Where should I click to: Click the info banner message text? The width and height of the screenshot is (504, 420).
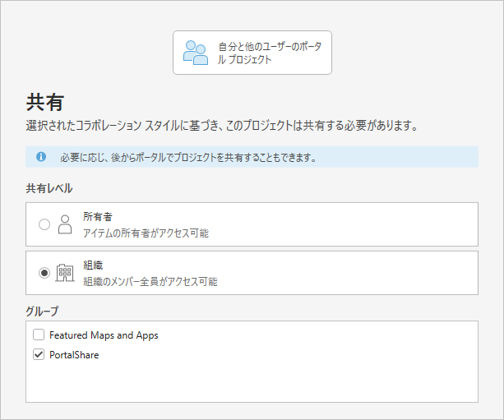click(x=187, y=157)
